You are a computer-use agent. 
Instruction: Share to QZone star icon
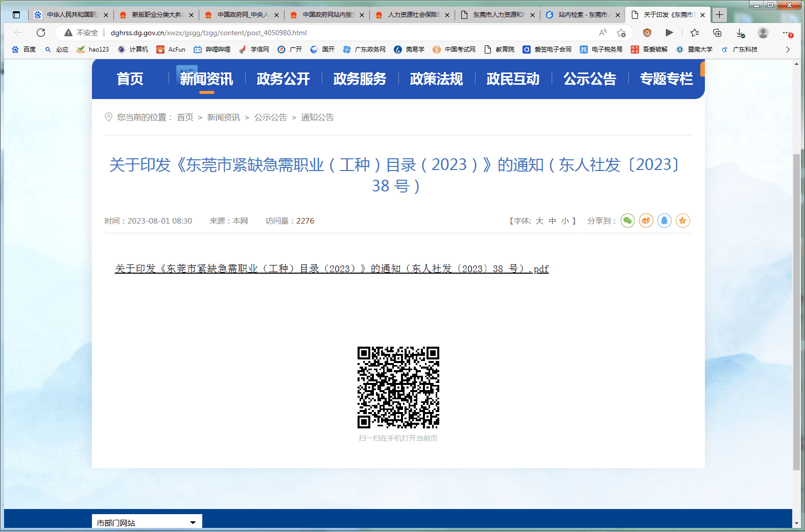point(683,221)
